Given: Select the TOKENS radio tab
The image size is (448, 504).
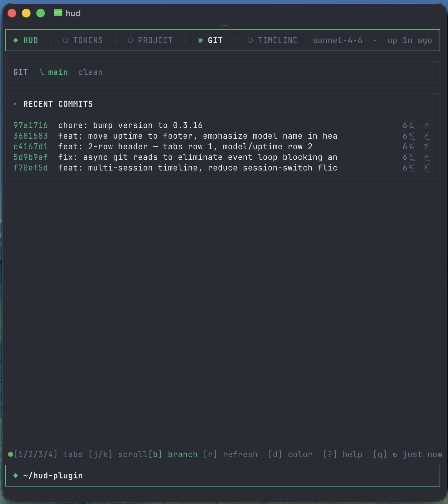Looking at the screenshot, I should (x=83, y=40).
